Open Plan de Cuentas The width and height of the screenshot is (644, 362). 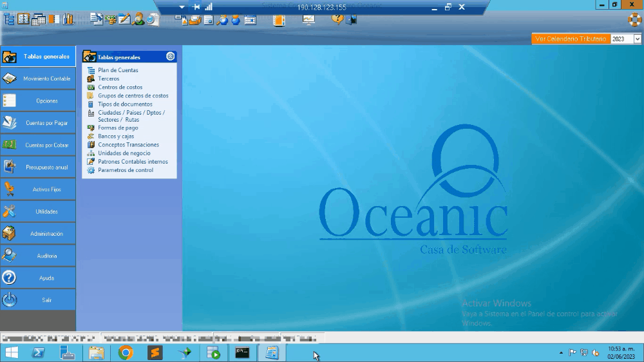pos(118,70)
